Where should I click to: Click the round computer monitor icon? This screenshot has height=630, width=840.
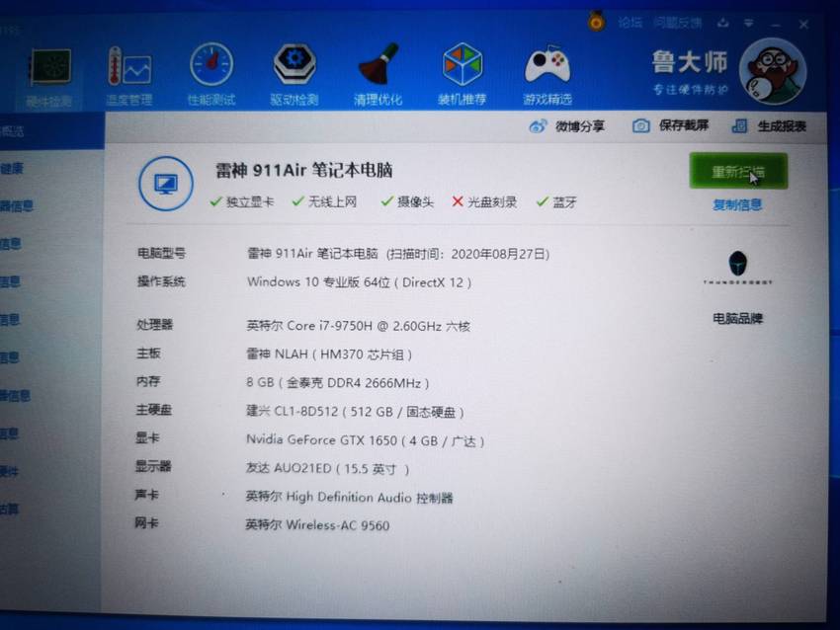[x=166, y=184]
